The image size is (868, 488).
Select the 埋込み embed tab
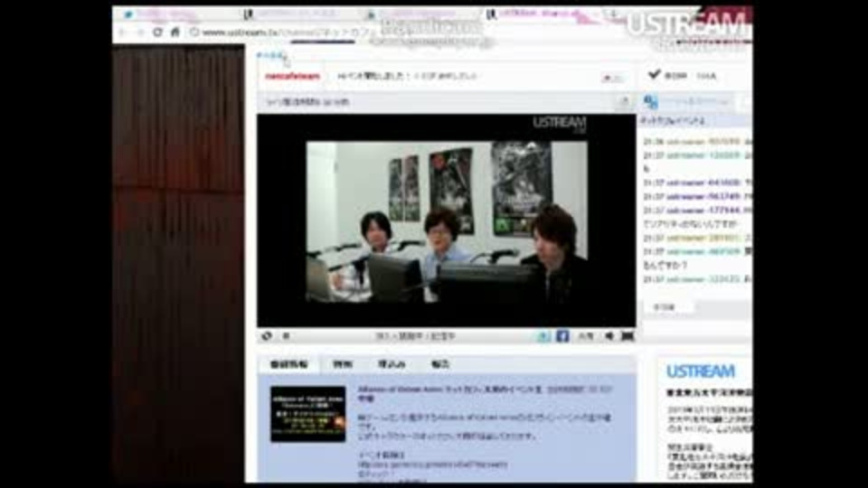(x=392, y=364)
